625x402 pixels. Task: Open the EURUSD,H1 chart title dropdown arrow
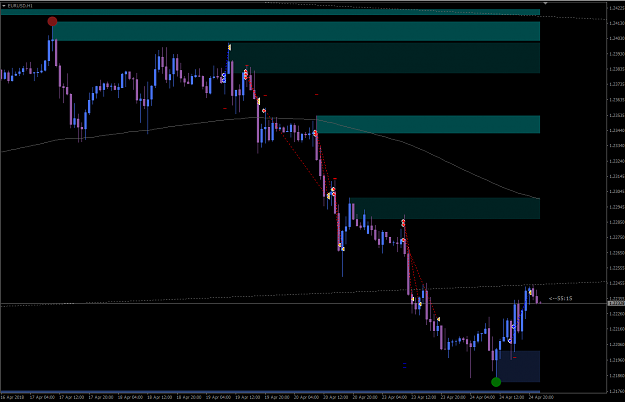pos(4,6)
